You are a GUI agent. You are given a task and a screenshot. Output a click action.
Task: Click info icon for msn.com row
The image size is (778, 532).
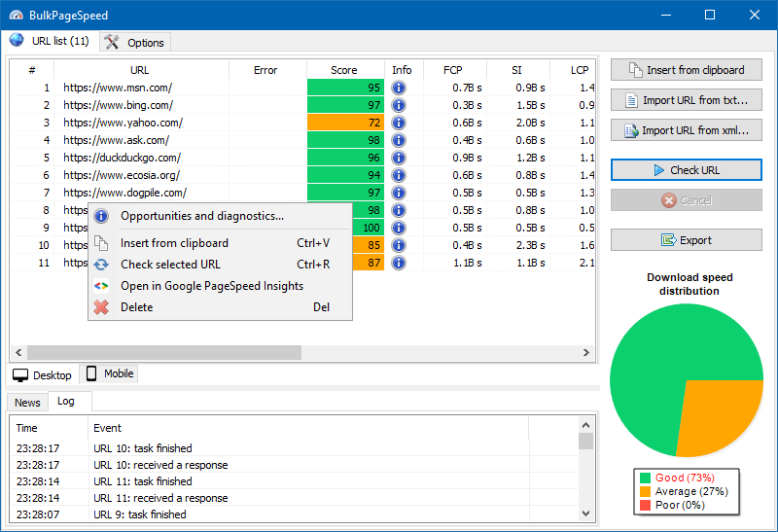[399, 88]
